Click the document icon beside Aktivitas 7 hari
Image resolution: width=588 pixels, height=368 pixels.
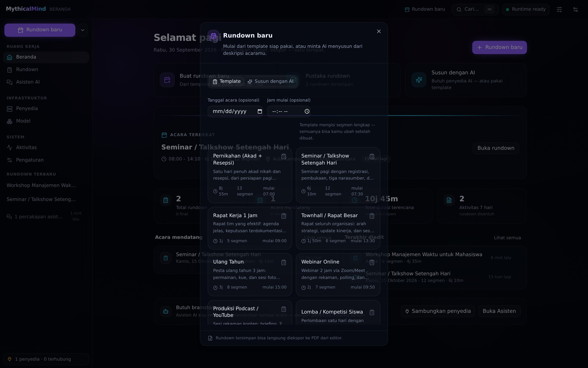[449, 200]
